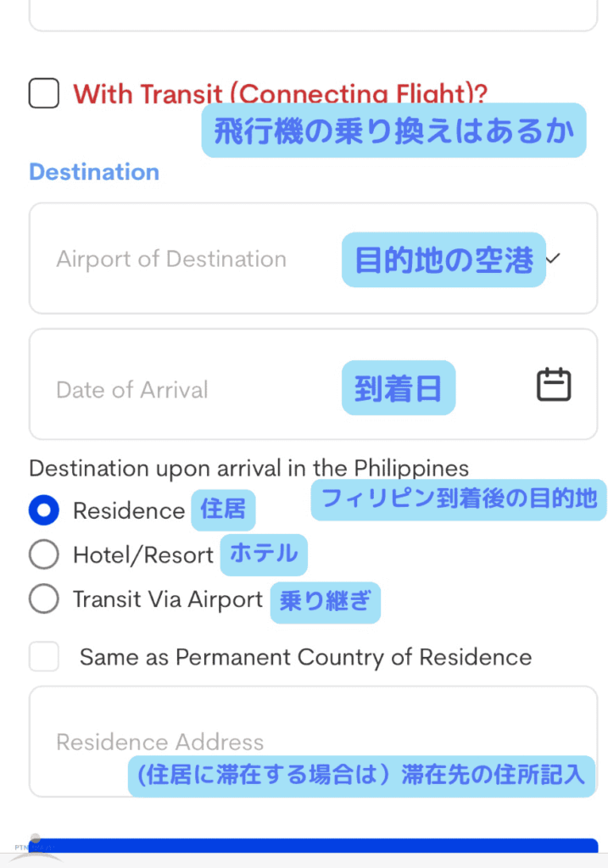Click the 乗り継ぎ annotation label
Viewport: 608px width, 868px height.
(x=326, y=601)
